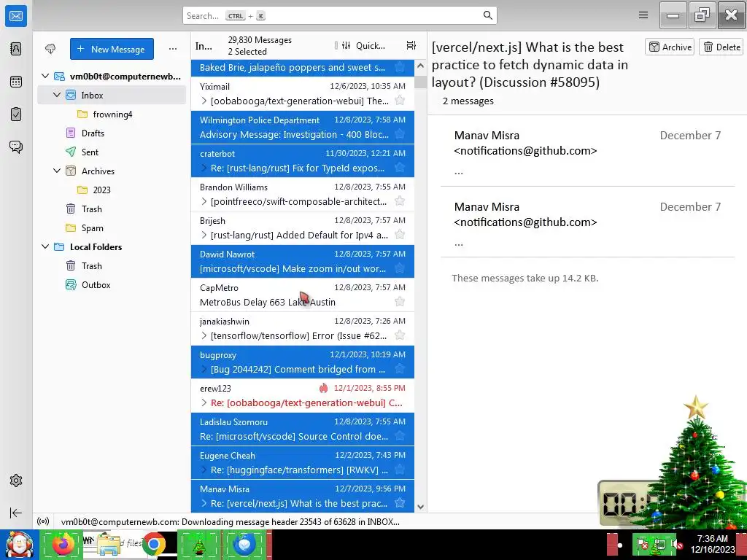Click message list scrollbar up arrow
This screenshot has height=560, width=747.
(x=420, y=66)
